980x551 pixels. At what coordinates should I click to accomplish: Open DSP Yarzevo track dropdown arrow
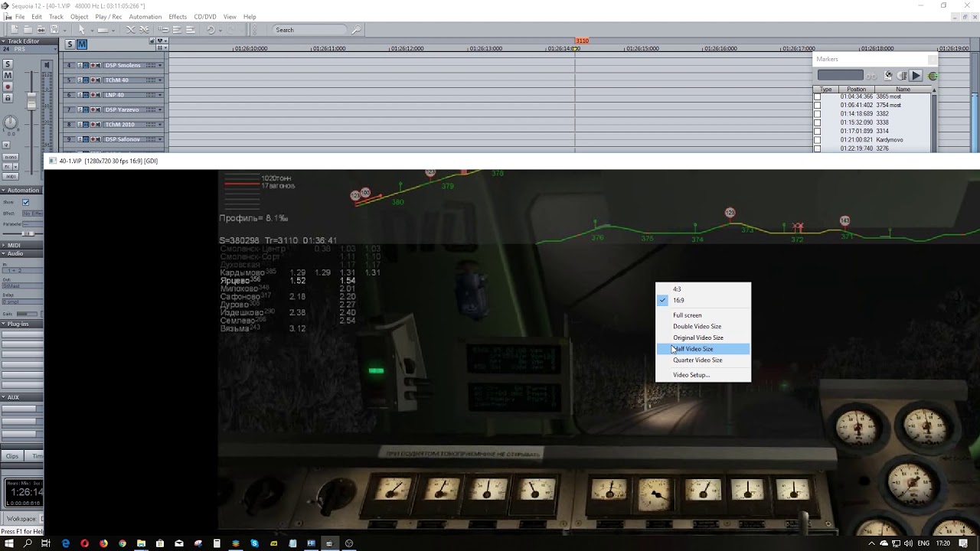(160, 109)
